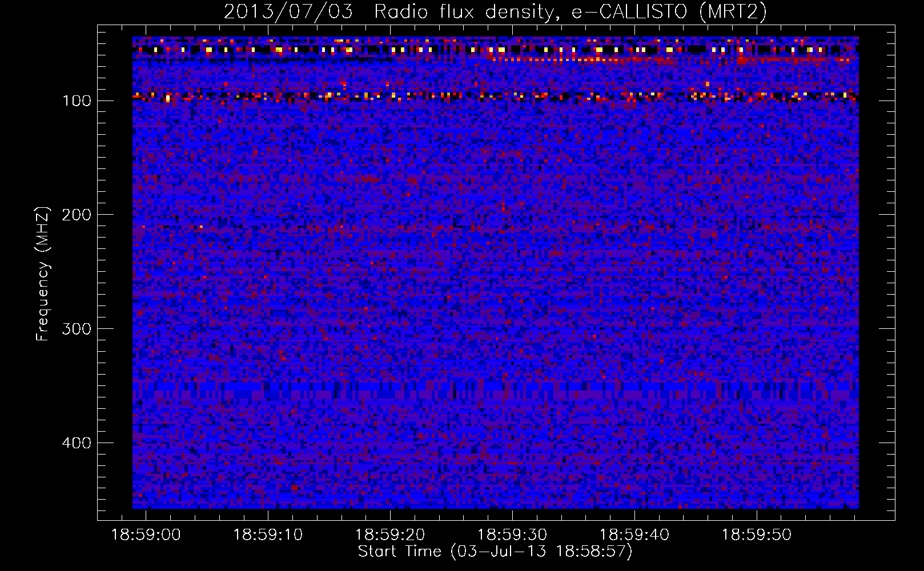Viewport: 924px width, 571px height.
Task: Click the 18:59:40 time tick label
Action: pyautogui.click(x=634, y=535)
